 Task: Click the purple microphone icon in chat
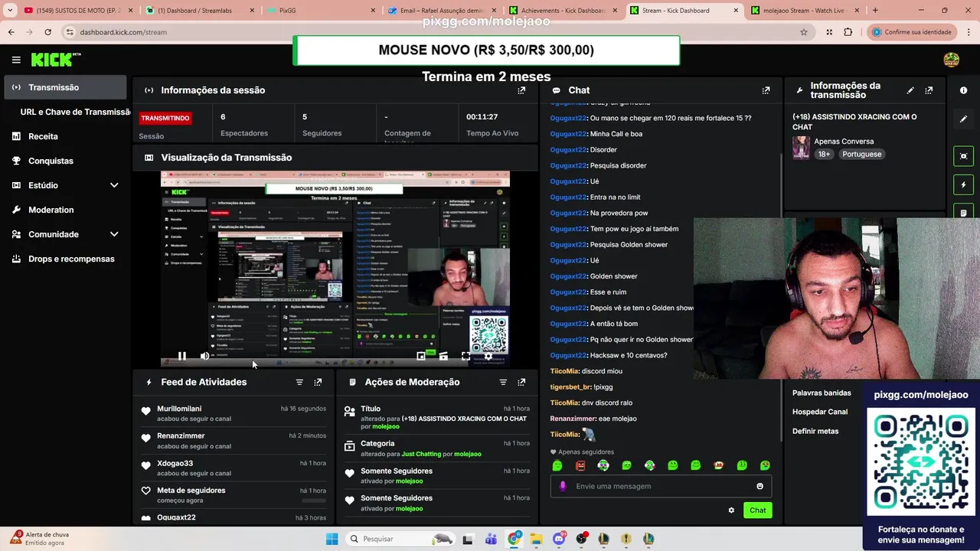tap(563, 486)
